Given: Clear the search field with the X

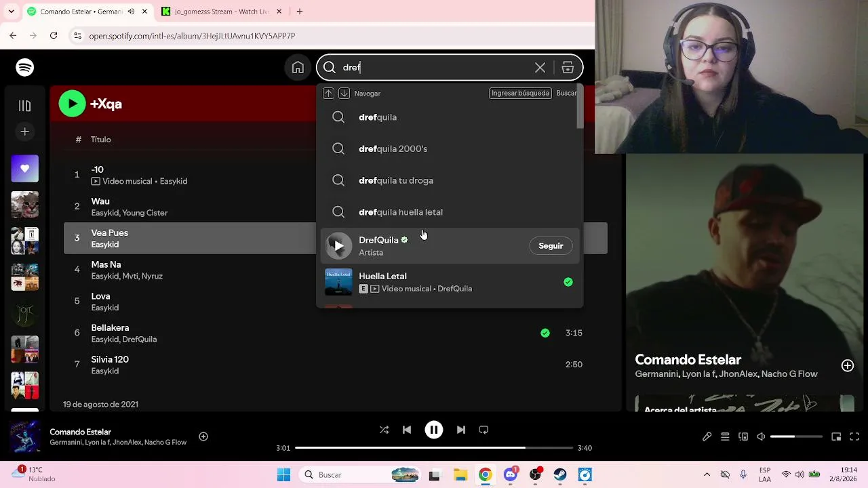Looking at the screenshot, I should (540, 67).
